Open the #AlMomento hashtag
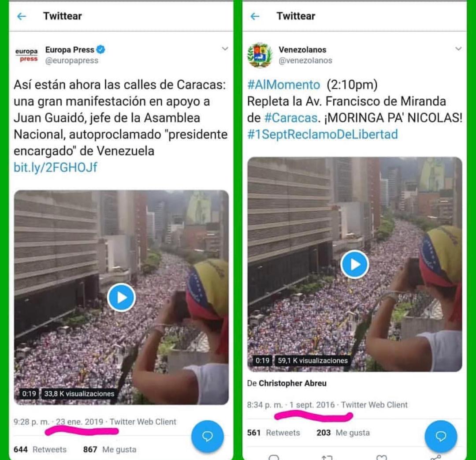 (283, 85)
